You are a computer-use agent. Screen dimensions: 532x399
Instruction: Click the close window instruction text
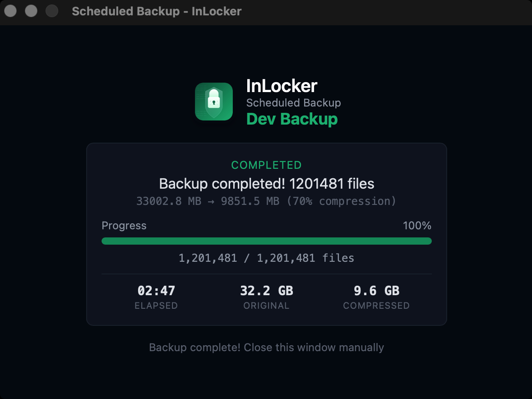[x=266, y=348]
